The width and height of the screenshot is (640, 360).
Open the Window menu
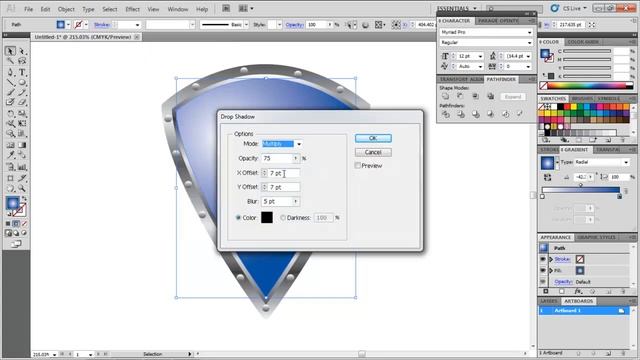pyautogui.click(x=178, y=9)
